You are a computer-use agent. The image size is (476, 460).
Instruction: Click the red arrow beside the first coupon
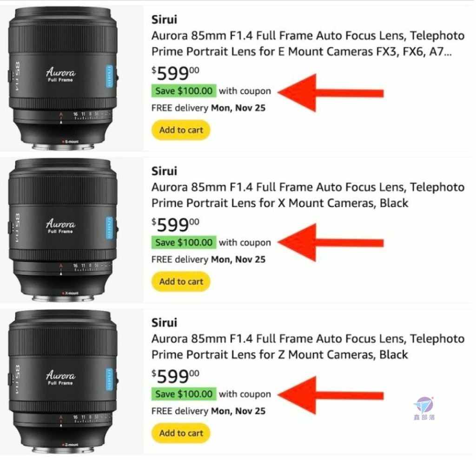click(x=331, y=93)
